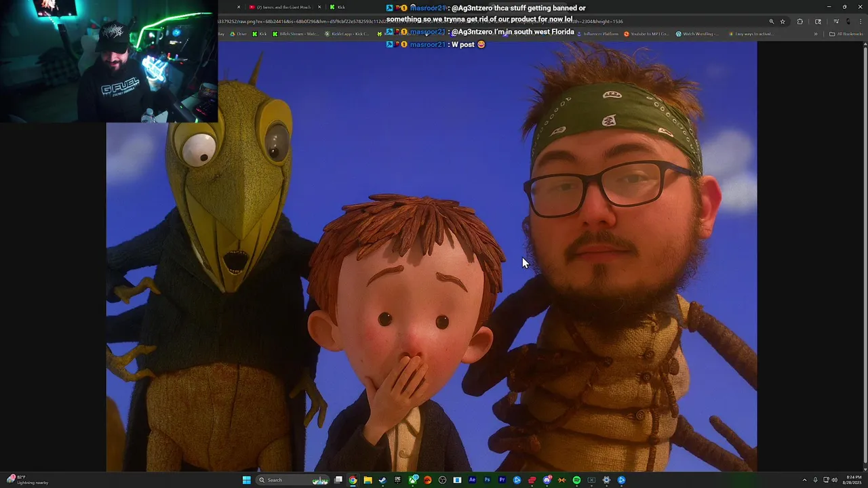Open the weather widget showing Lightning nearby

[28, 480]
